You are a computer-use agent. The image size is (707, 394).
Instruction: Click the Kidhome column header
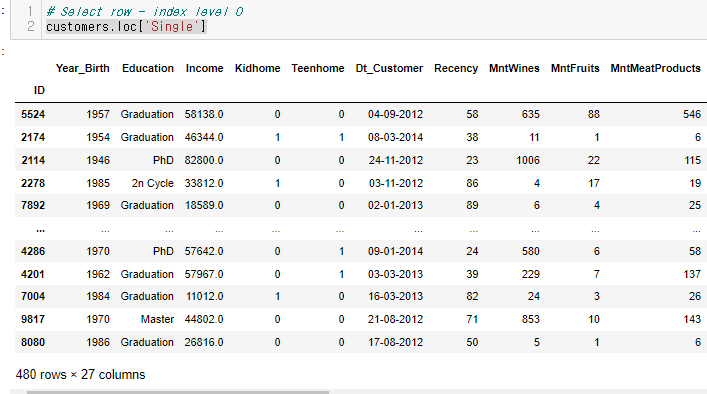click(x=257, y=68)
